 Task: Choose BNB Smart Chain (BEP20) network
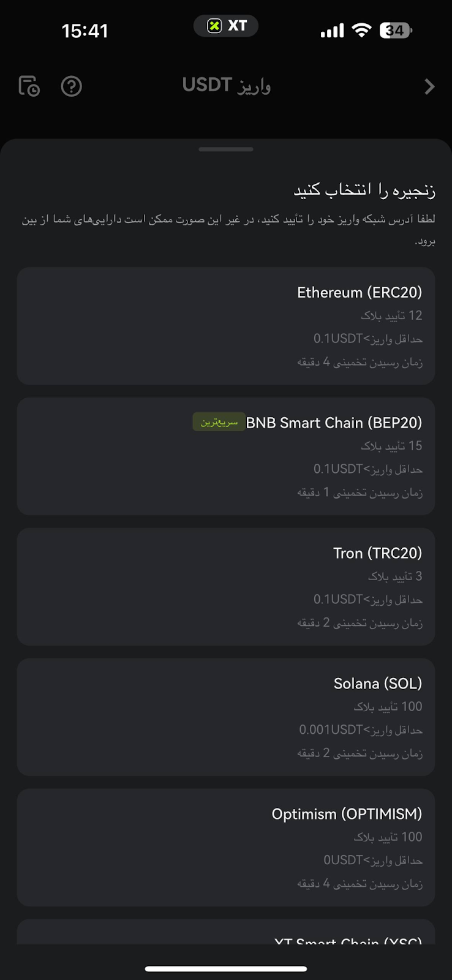click(226, 456)
